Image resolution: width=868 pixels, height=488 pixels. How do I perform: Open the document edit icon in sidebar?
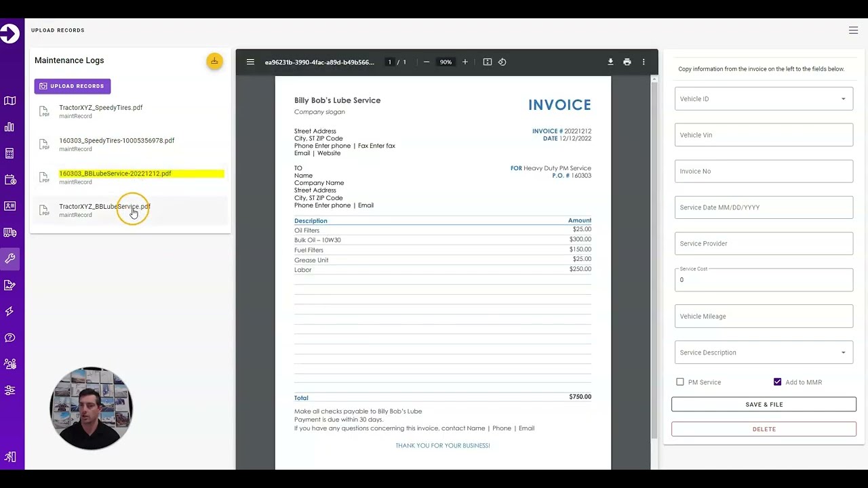9,285
